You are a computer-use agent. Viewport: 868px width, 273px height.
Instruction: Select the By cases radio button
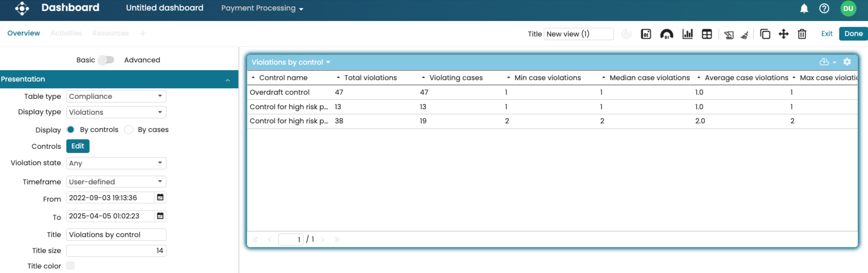(129, 130)
